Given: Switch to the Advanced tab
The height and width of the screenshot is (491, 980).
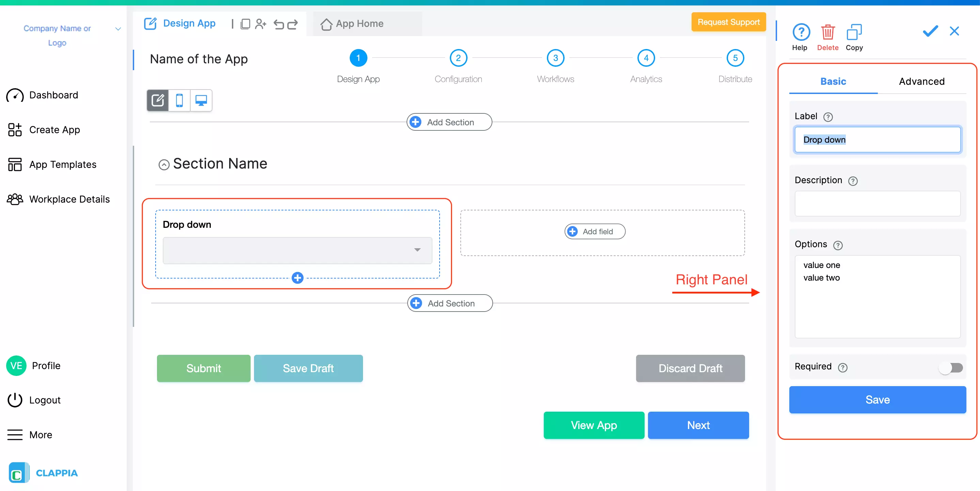Looking at the screenshot, I should pos(921,81).
